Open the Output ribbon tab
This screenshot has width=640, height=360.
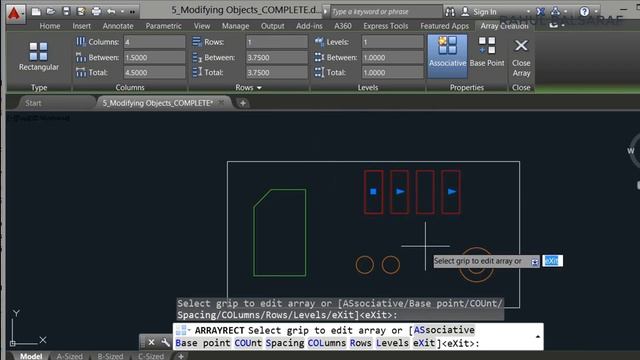[273, 26]
